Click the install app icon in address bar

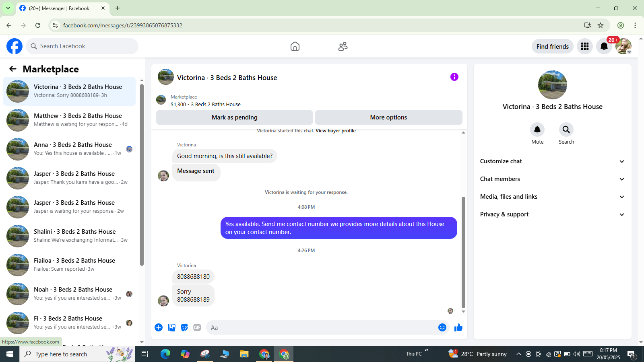coord(588,25)
